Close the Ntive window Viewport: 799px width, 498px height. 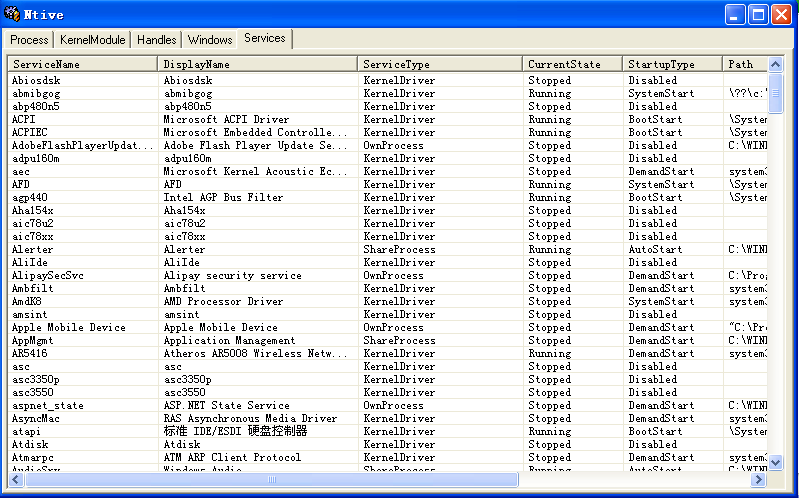click(x=781, y=15)
